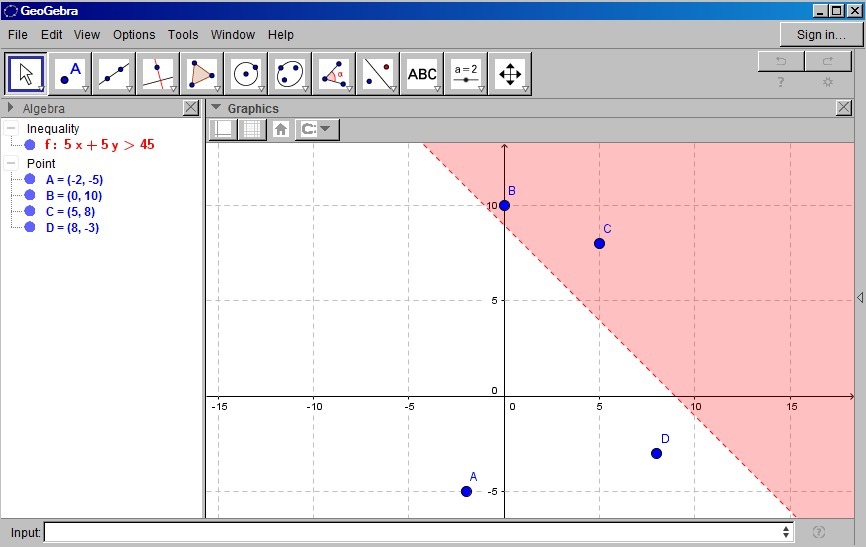This screenshot has width=866, height=547.
Task: Open the Tools menu
Action: (x=183, y=35)
